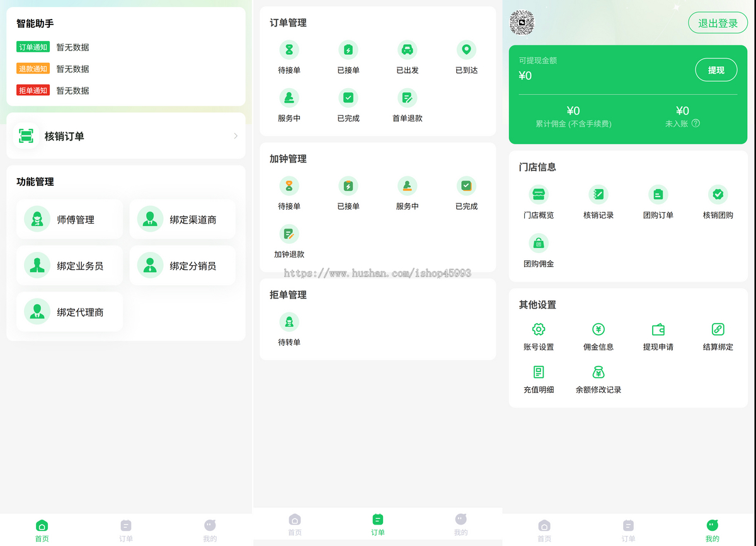Expand the 核销订单 section via its chevron

(236, 135)
